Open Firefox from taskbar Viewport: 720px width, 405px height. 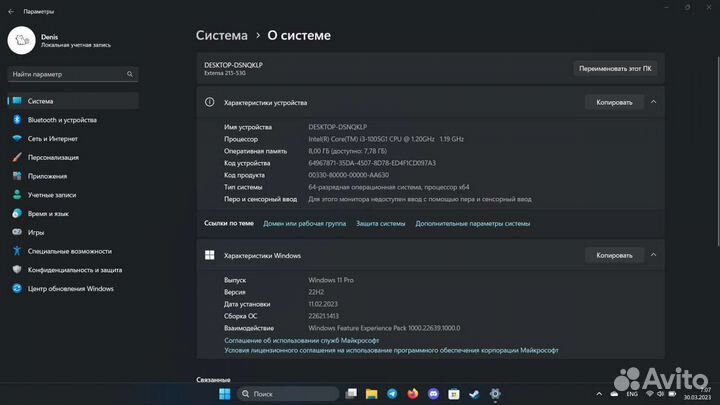point(413,394)
